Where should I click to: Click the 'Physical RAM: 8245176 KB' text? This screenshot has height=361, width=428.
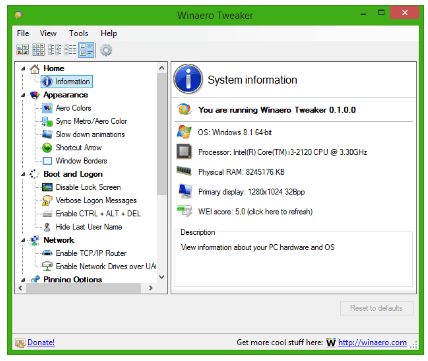tap(241, 172)
